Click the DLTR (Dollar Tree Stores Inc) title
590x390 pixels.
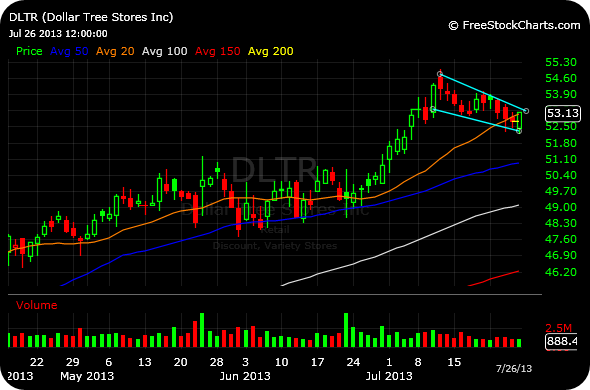pos(91,17)
